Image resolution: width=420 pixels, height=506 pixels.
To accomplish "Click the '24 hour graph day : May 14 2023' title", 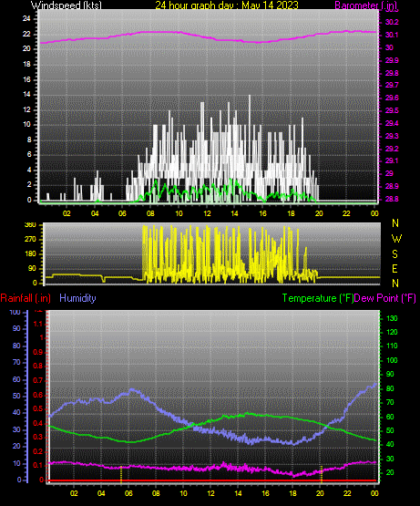I will [227, 5].
